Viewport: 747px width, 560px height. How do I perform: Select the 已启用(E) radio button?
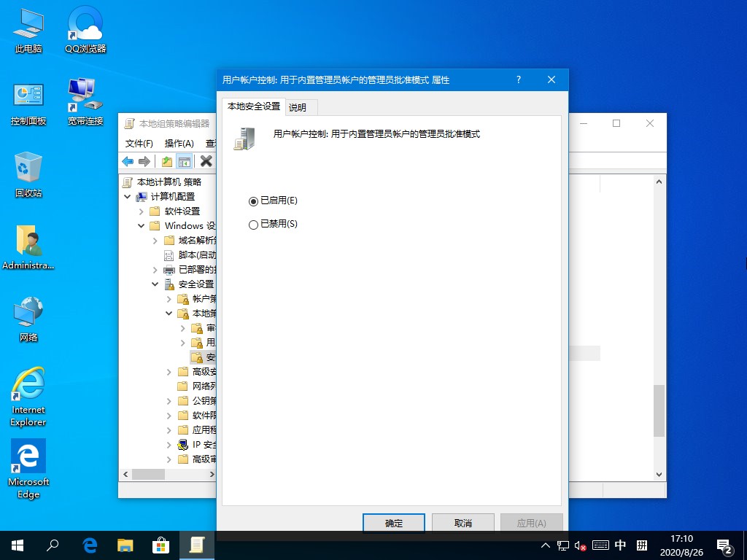point(254,201)
